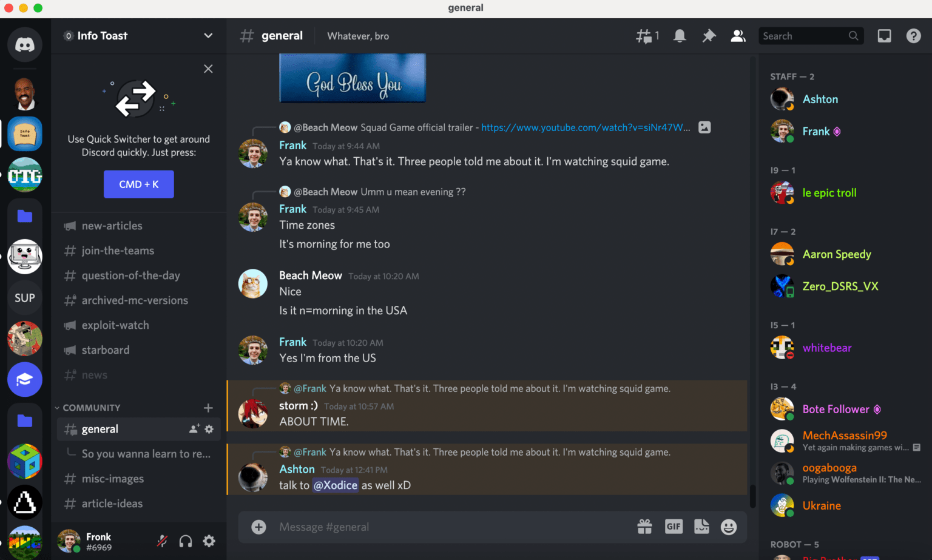Open the emoji picker
Image resolution: width=932 pixels, height=560 pixels.
point(728,527)
